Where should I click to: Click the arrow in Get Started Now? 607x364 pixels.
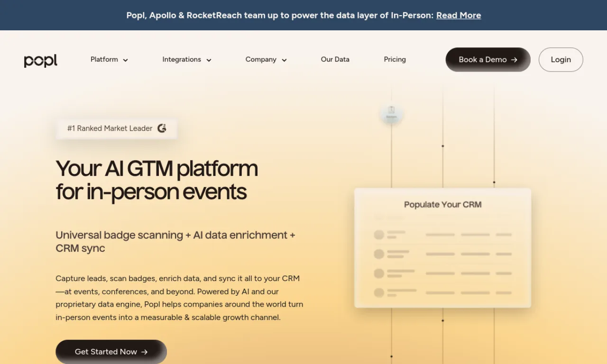[145, 352]
